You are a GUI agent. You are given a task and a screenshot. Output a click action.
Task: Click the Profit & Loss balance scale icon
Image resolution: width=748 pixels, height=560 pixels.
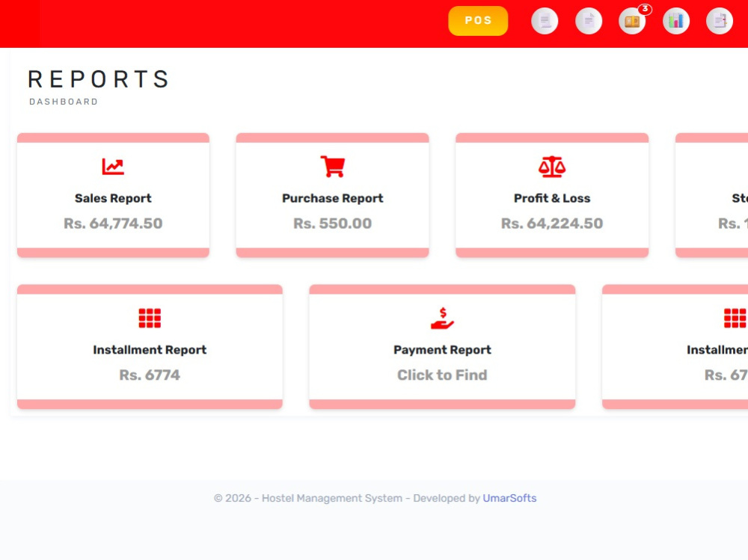[552, 167]
